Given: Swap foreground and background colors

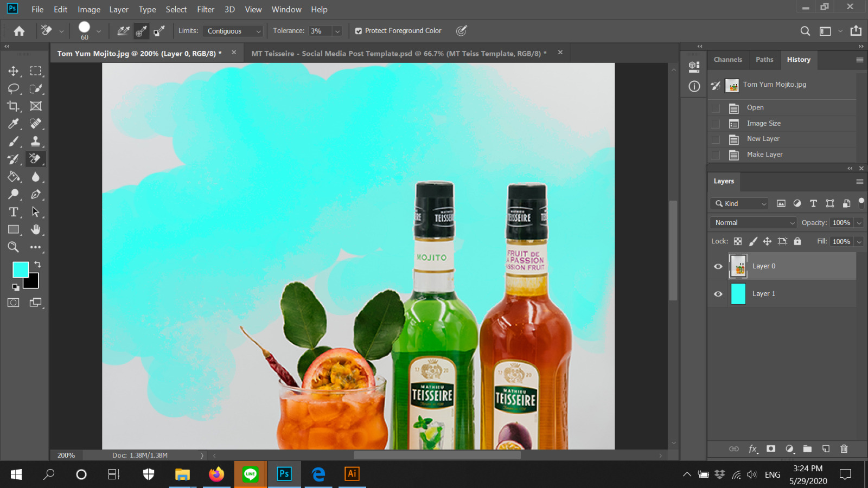Looking at the screenshot, I should click(x=37, y=264).
